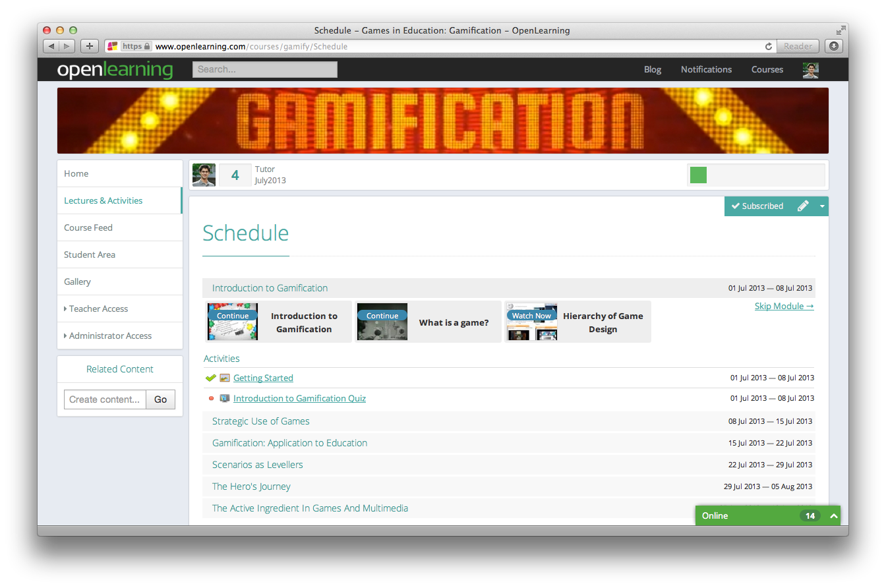Open the Safari downloads icon
886x588 pixels.
[x=834, y=46]
